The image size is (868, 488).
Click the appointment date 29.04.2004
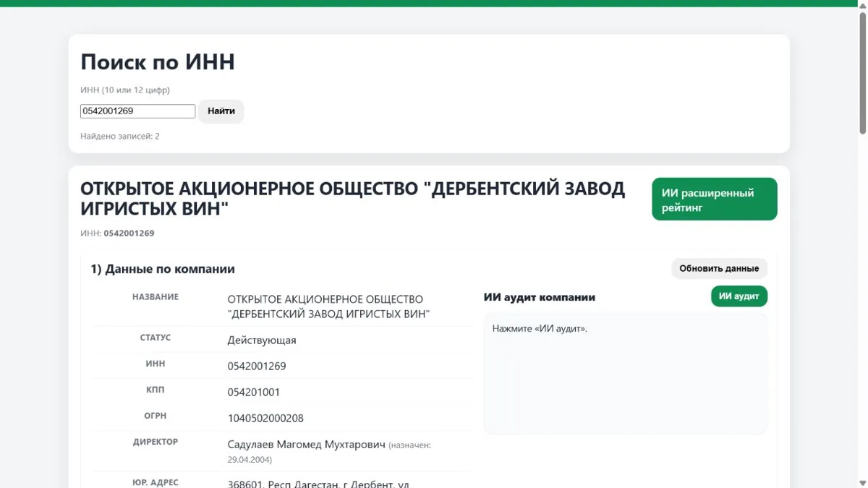click(x=250, y=460)
